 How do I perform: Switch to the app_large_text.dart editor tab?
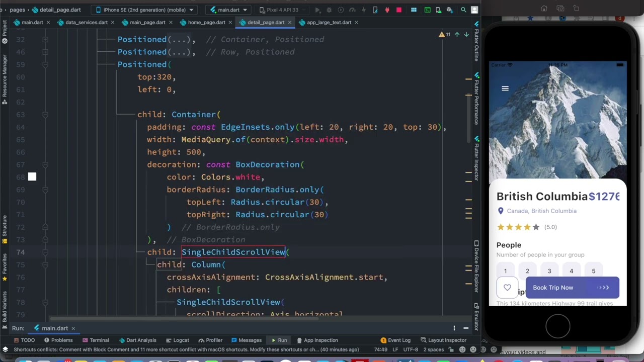point(329,22)
